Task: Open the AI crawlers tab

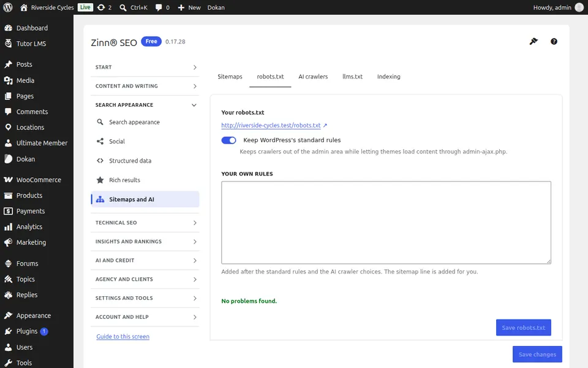Action: coord(313,77)
